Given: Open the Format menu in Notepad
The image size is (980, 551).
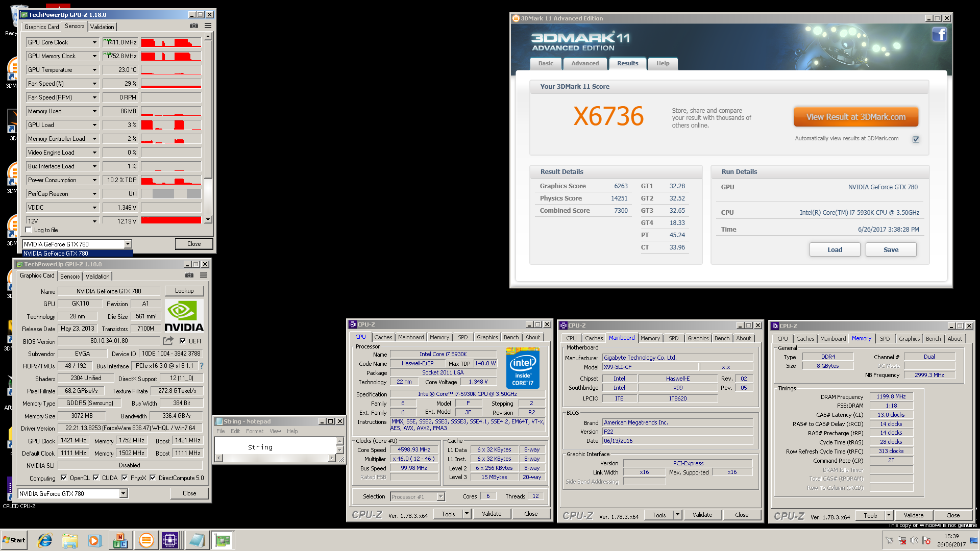Looking at the screenshot, I should pos(255,431).
